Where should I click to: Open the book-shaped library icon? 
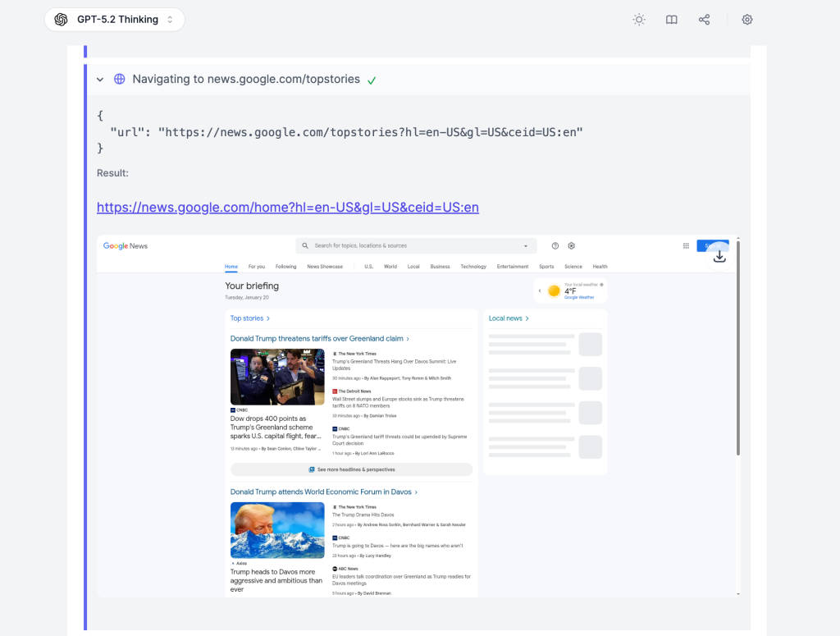[672, 20]
